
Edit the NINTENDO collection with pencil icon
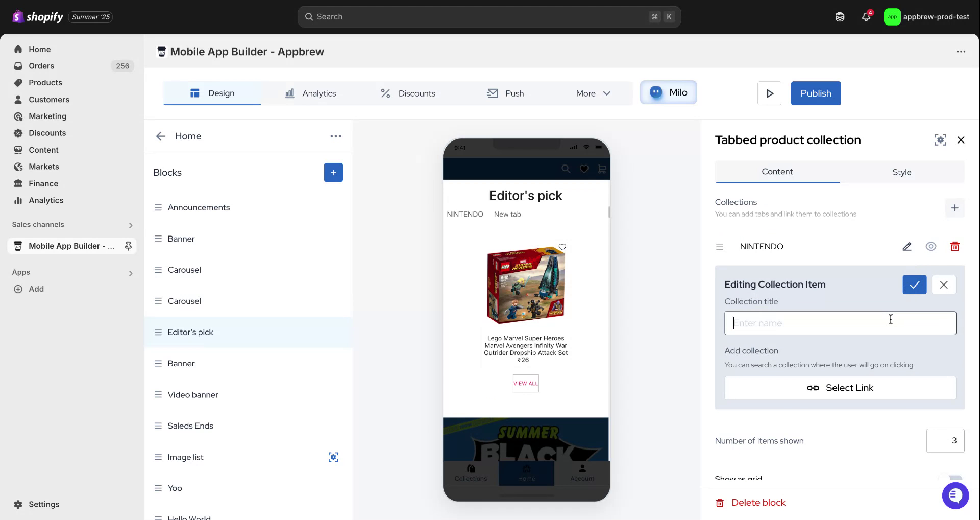point(906,247)
